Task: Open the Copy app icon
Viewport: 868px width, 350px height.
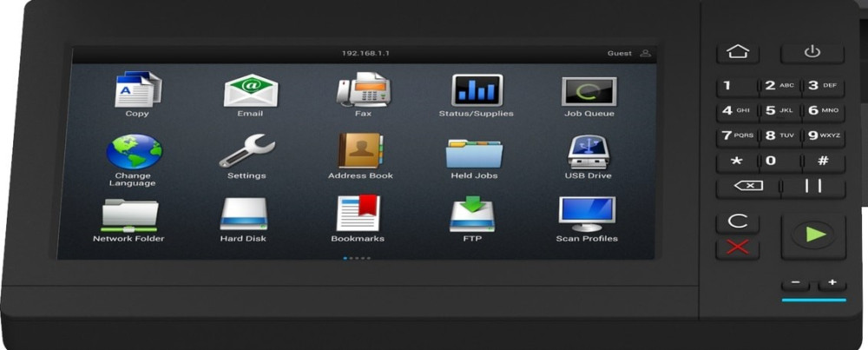Action: point(137,90)
